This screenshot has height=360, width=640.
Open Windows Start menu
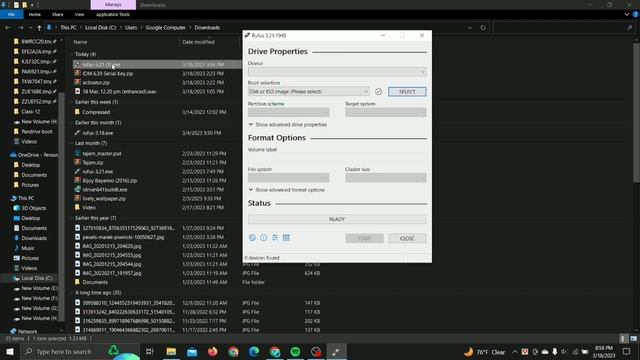pyautogui.click(x=10, y=351)
